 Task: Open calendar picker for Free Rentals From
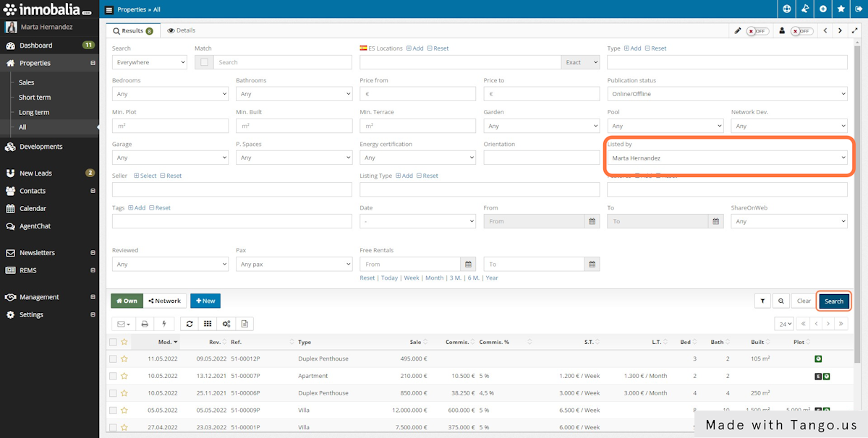[x=469, y=265]
